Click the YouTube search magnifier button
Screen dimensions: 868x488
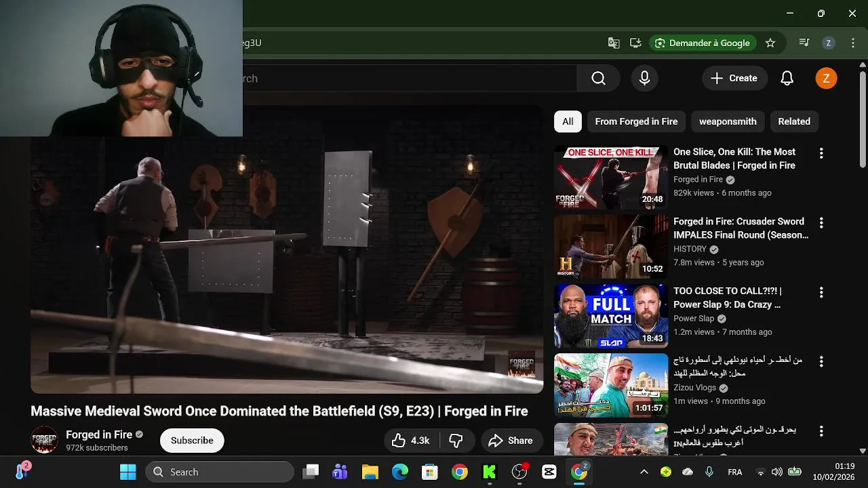pyautogui.click(x=598, y=79)
